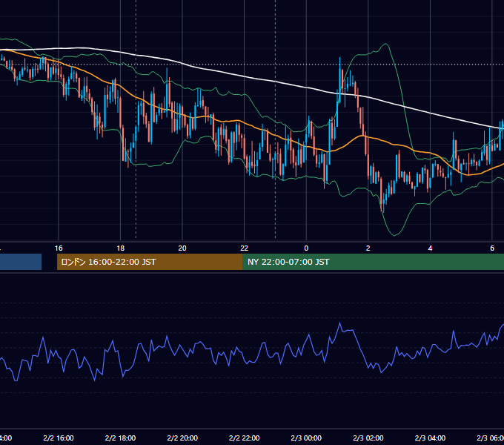Click the upper axis label 22
This screenshot has width=504, height=445.
point(245,248)
